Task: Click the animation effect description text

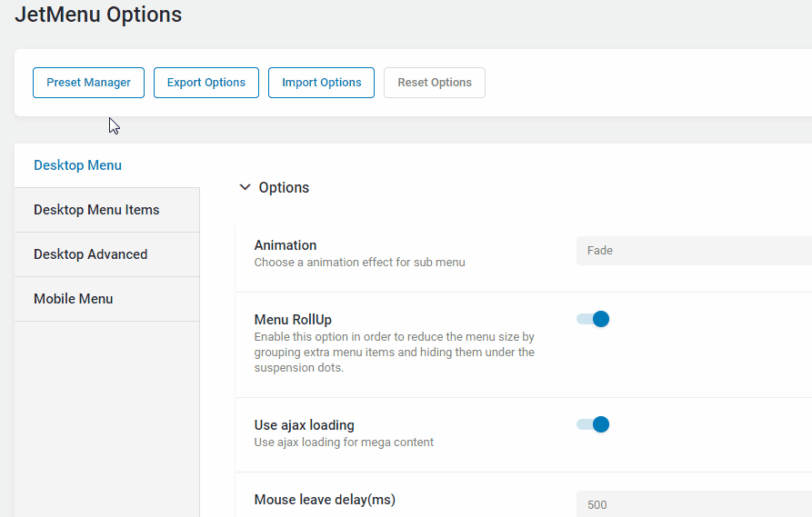Action: [x=359, y=263]
